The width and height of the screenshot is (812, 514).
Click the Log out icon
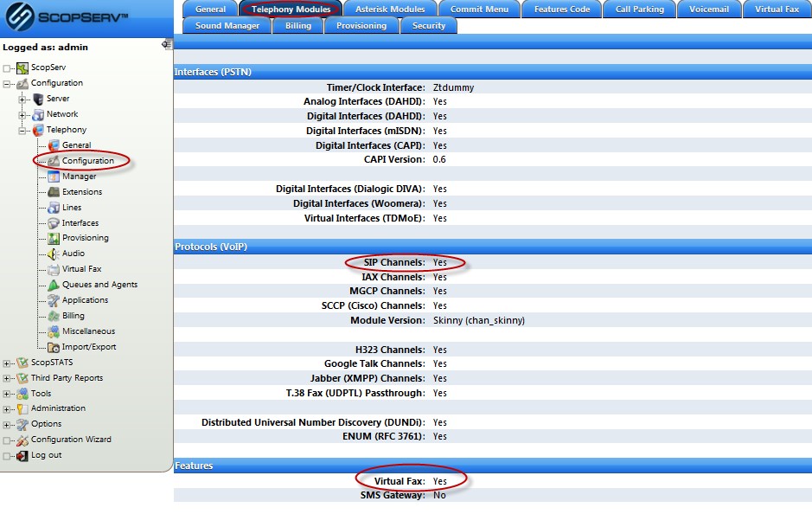(22, 456)
